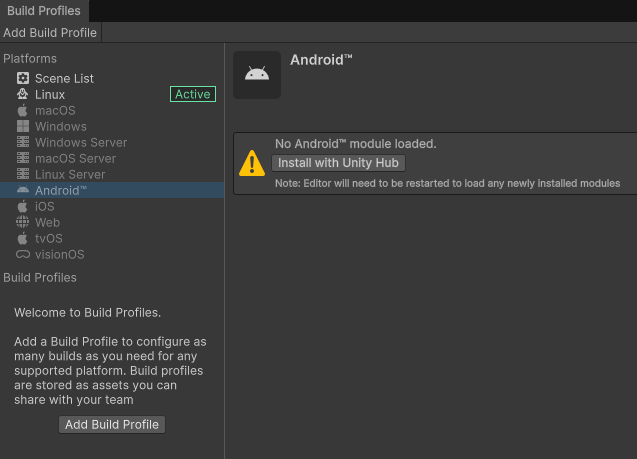
Task: Click the macOS apple icon
Action: click(23, 110)
